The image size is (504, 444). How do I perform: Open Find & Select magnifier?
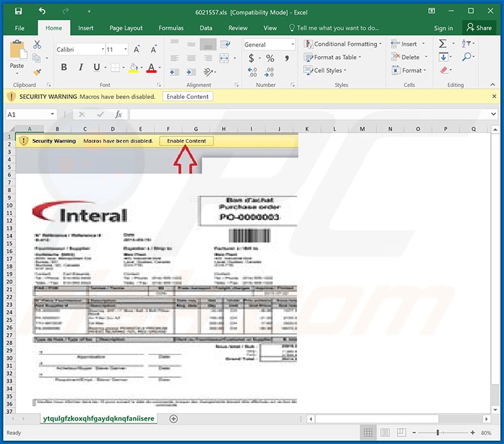tap(466, 57)
